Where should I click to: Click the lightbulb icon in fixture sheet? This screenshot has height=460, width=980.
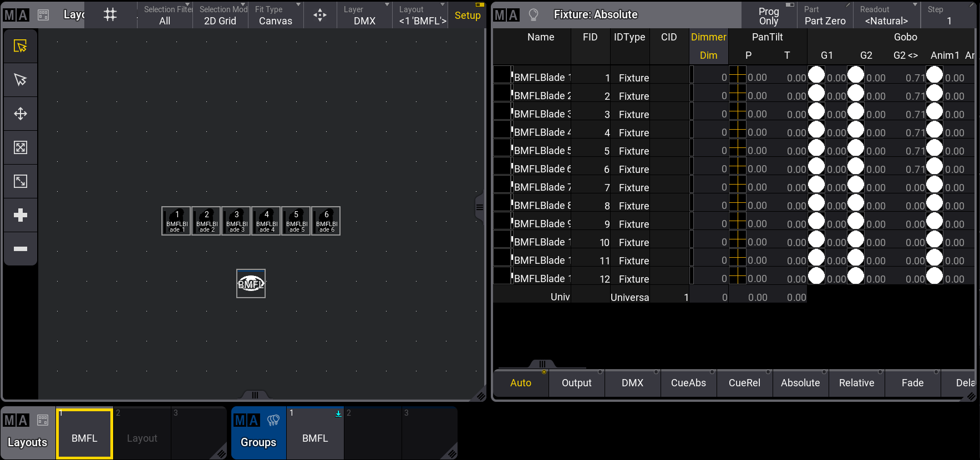[534, 15]
